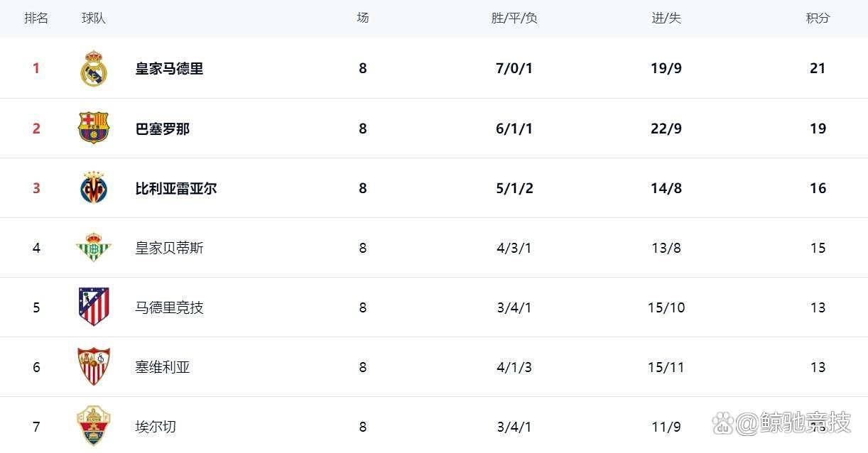Click the 排名 column header
Screen dimensions: 868x453
click(x=36, y=18)
